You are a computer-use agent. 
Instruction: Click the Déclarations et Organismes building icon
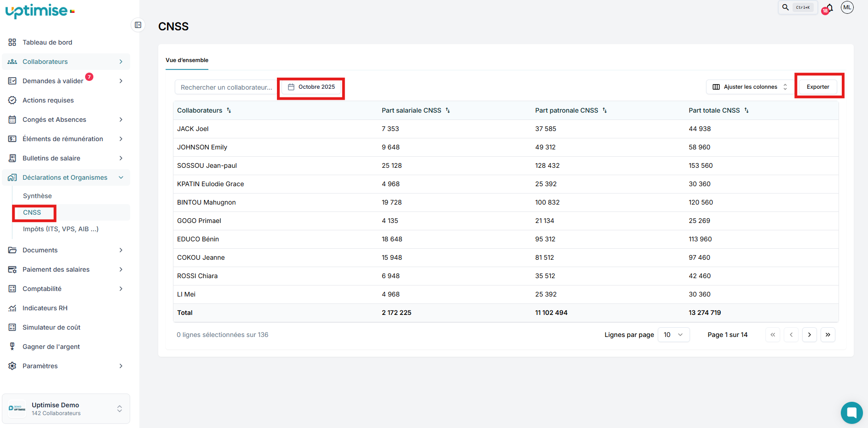12,177
